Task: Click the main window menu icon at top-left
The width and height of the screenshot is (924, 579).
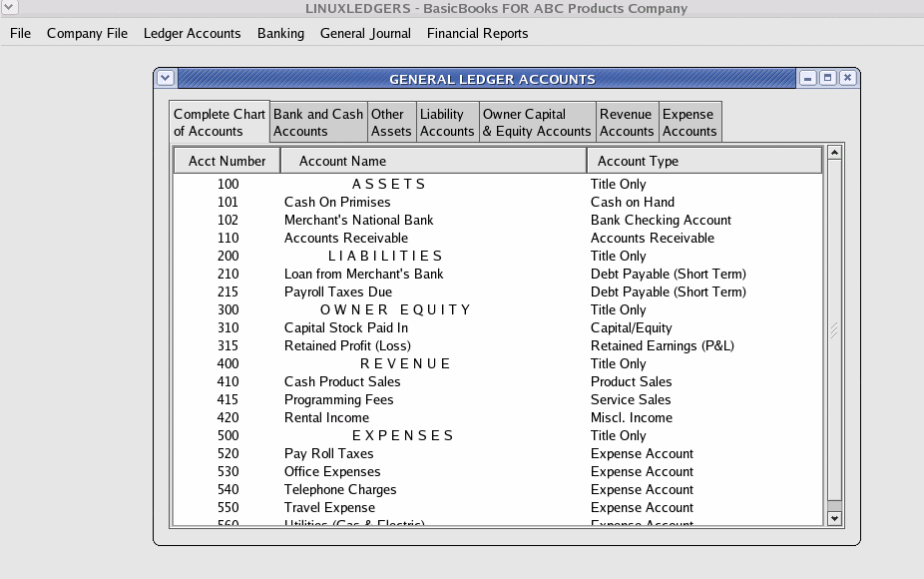Action: tap(9, 8)
